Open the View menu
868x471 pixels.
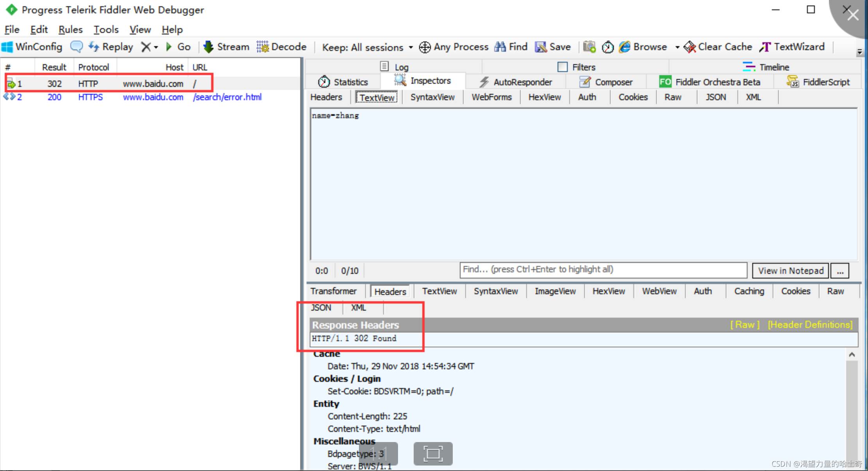coord(140,30)
